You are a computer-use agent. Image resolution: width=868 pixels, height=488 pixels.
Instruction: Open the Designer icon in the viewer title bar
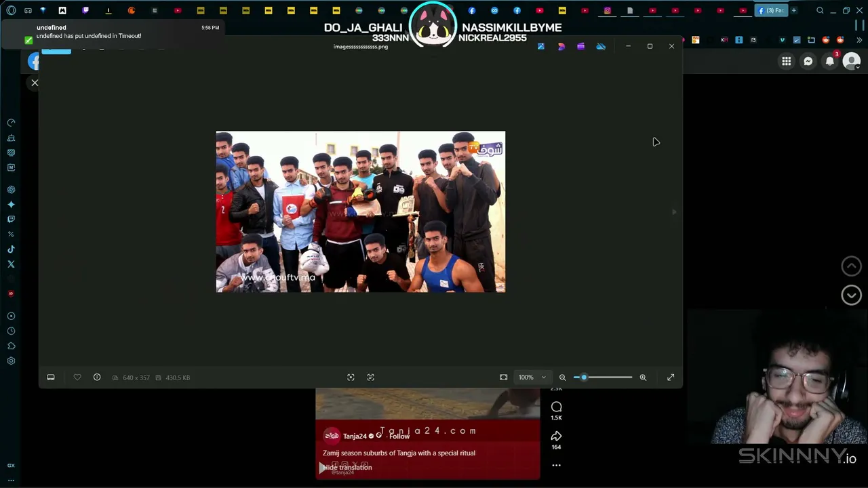[x=561, y=46]
